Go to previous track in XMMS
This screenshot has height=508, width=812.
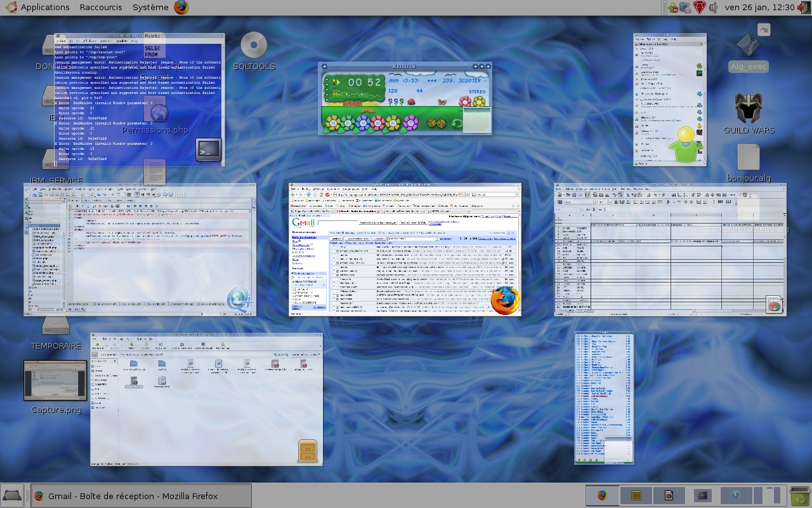point(333,123)
